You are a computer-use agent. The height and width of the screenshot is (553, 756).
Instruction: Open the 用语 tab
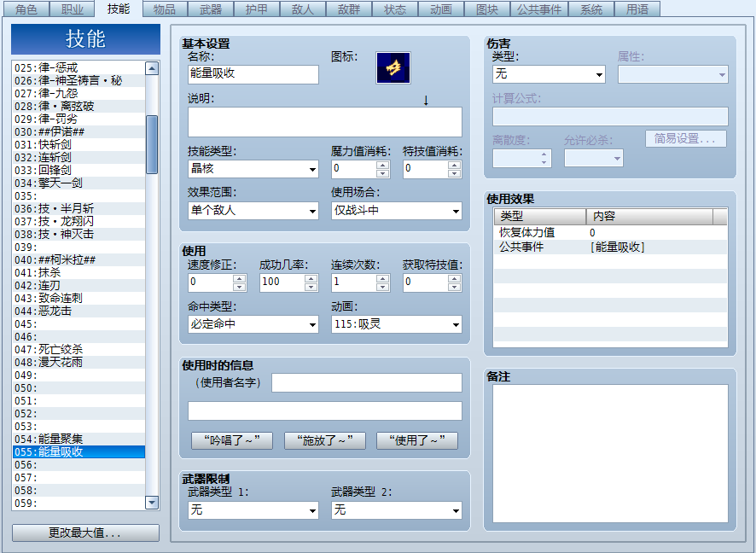point(637,9)
